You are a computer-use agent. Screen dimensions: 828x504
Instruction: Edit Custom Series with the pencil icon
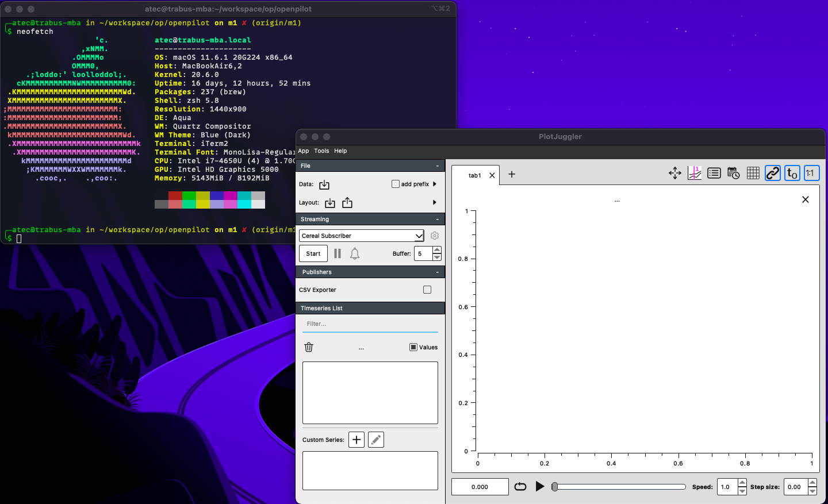(x=375, y=439)
